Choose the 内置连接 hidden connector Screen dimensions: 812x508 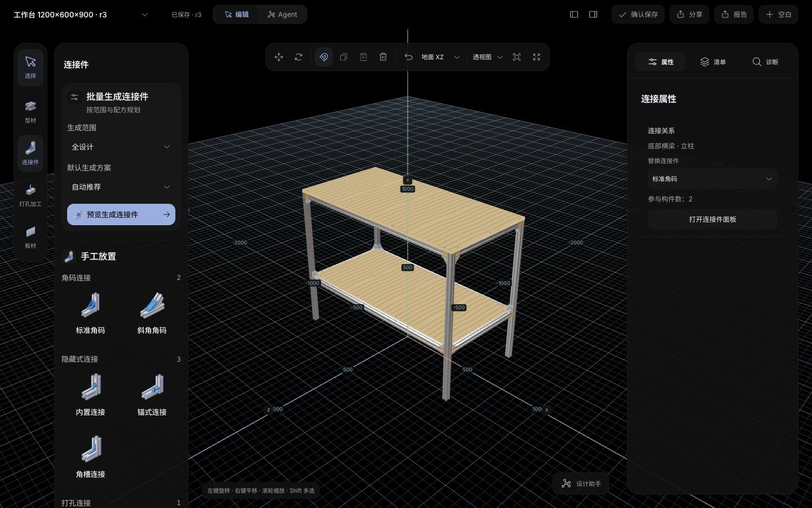(x=90, y=394)
